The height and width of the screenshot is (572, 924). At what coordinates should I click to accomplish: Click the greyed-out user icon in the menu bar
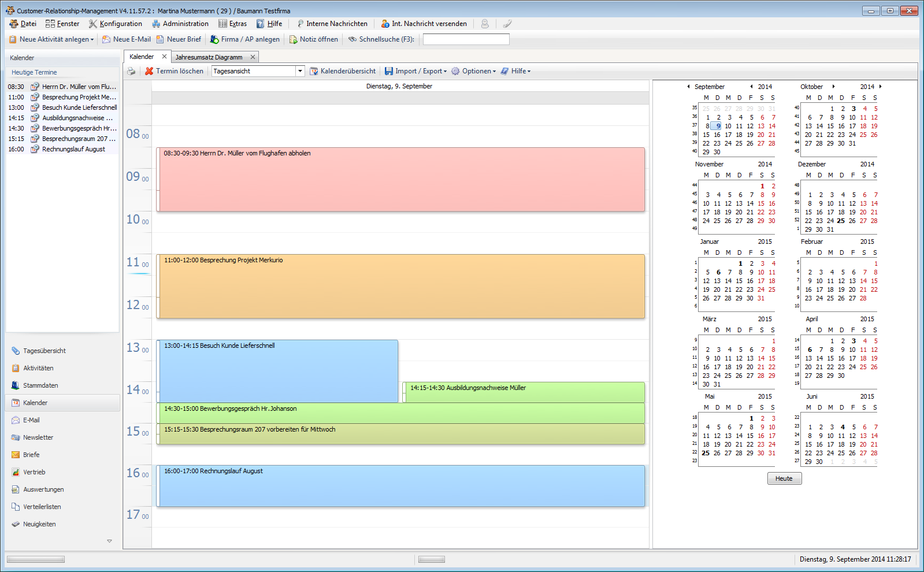(x=485, y=24)
